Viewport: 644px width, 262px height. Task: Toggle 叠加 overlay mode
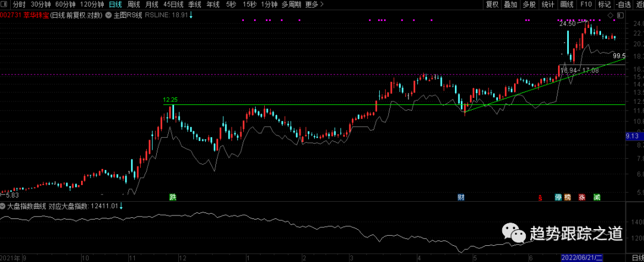coord(510,4)
